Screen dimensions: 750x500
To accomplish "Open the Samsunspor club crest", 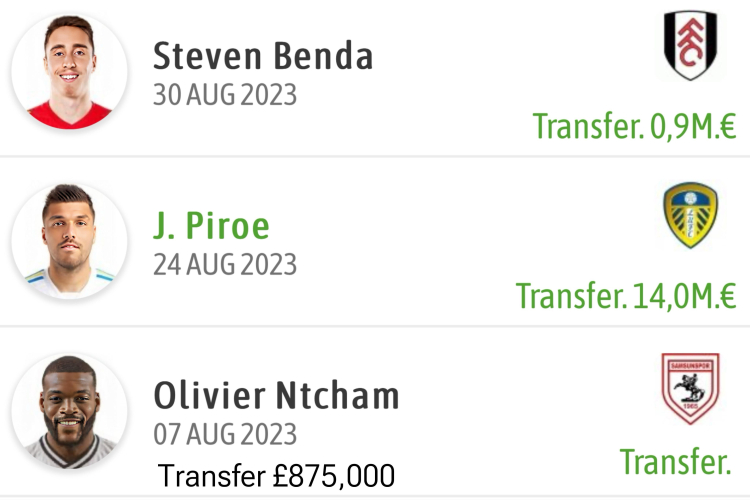I will coord(689,388).
